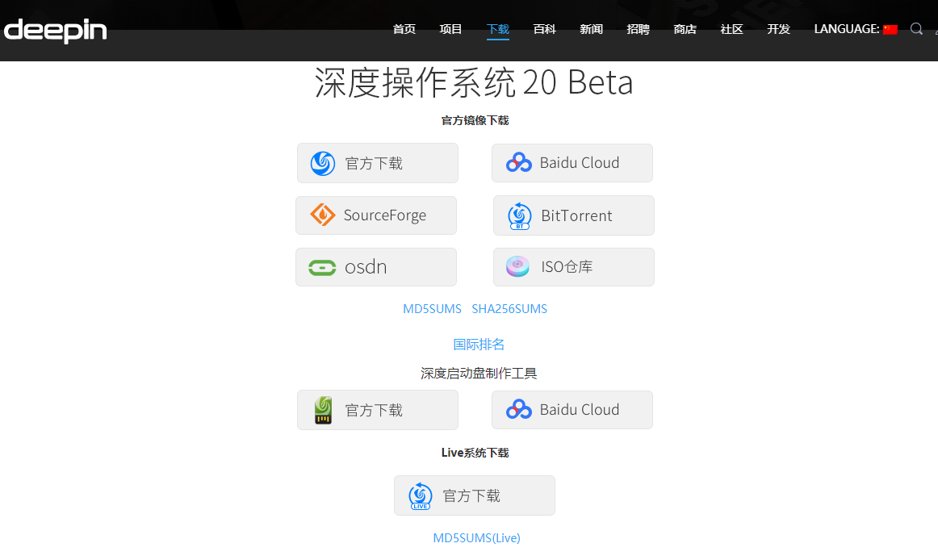The height and width of the screenshot is (560, 938).
Task: Open the MD5SUMS(Live) link
Action: [477, 538]
